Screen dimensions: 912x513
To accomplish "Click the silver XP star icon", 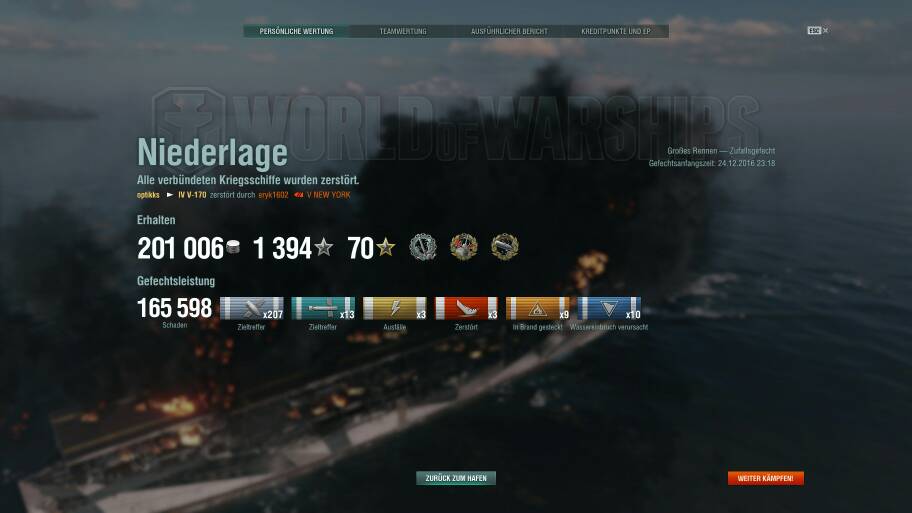I will [324, 247].
